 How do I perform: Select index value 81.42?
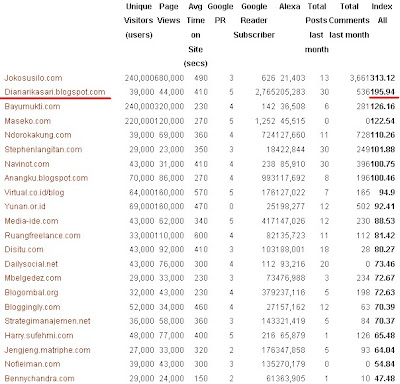(385, 235)
